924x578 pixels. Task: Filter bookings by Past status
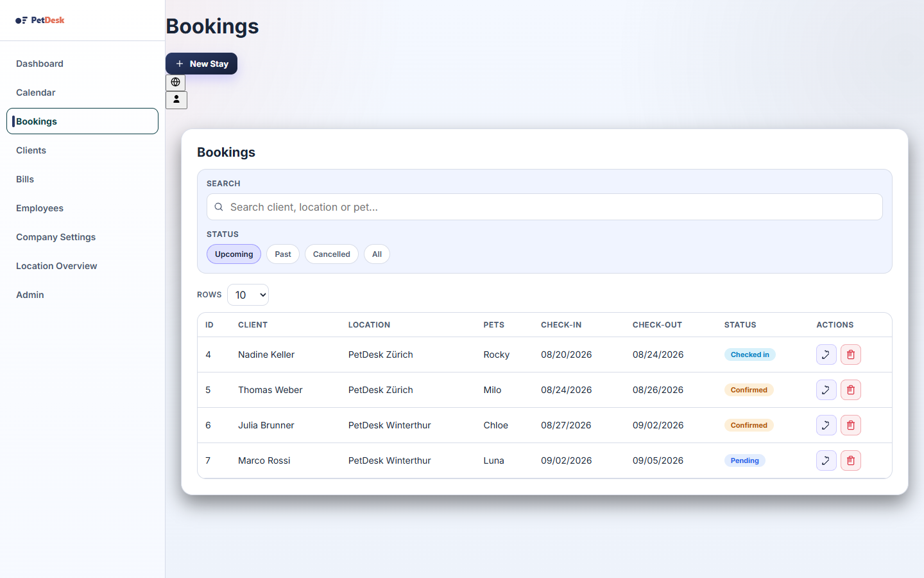click(x=283, y=254)
